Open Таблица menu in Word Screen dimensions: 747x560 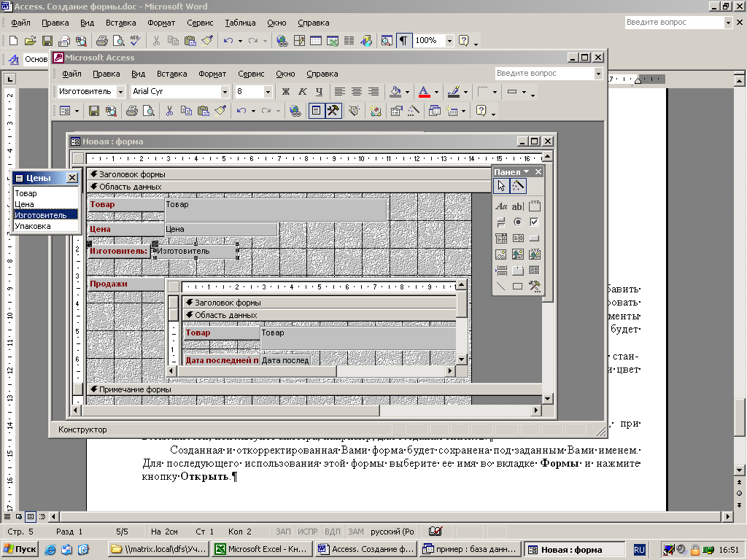[x=240, y=23]
